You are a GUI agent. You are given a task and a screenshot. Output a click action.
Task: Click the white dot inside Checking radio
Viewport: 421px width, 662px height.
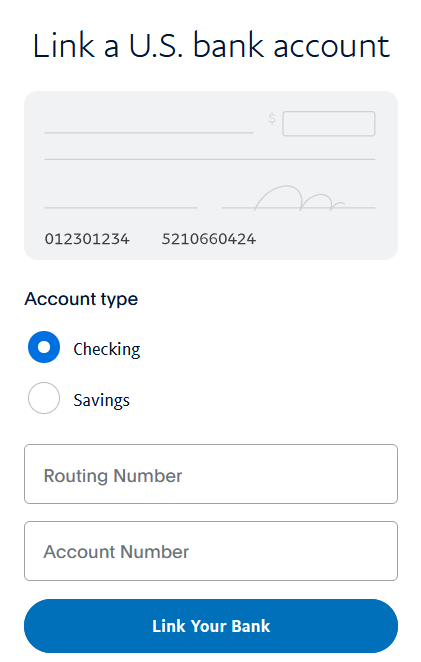coord(44,347)
